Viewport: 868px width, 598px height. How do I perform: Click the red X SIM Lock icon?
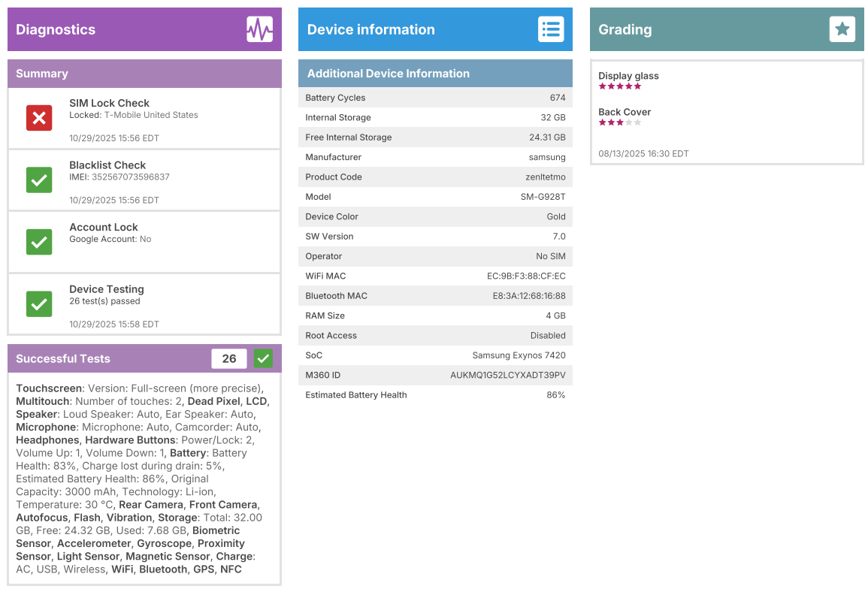pyautogui.click(x=39, y=118)
